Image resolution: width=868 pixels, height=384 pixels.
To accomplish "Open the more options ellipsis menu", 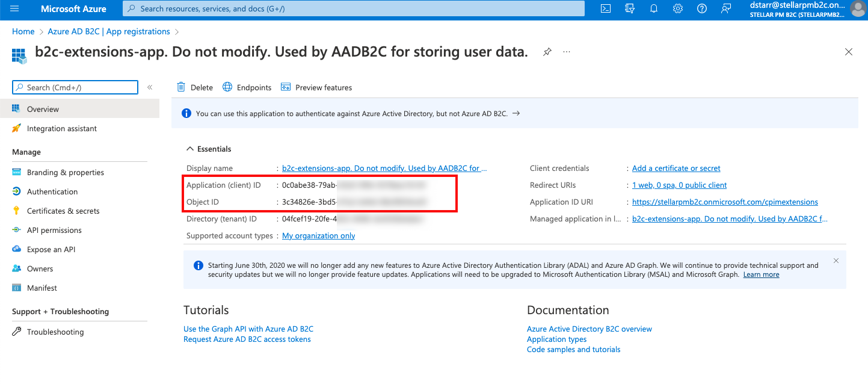I will [567, 52].
